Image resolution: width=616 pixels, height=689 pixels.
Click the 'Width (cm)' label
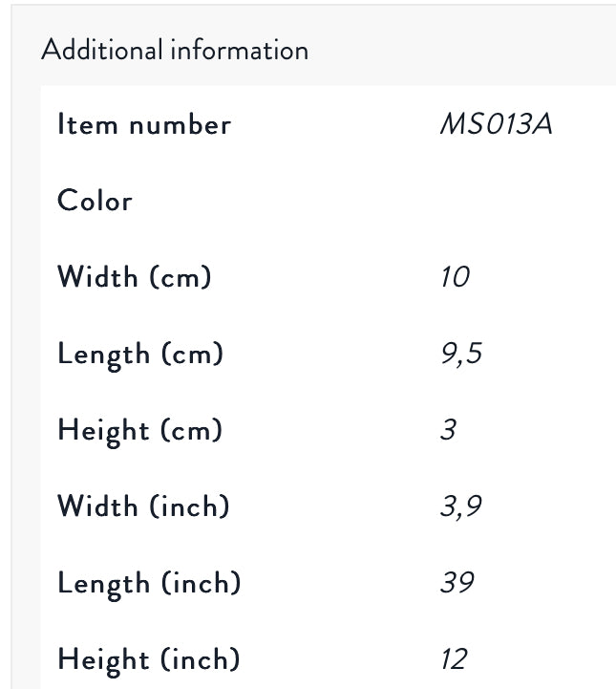pyautogui.click(x=135, y=277)
